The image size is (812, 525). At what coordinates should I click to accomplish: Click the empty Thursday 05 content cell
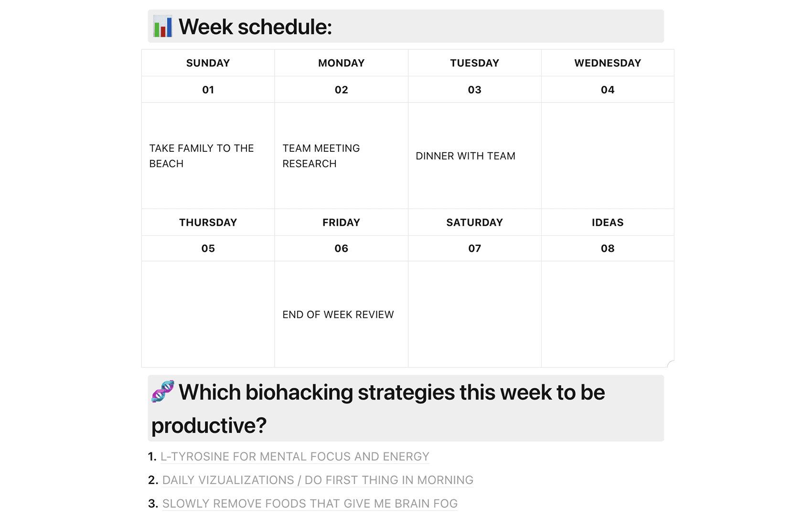[208, 314]
